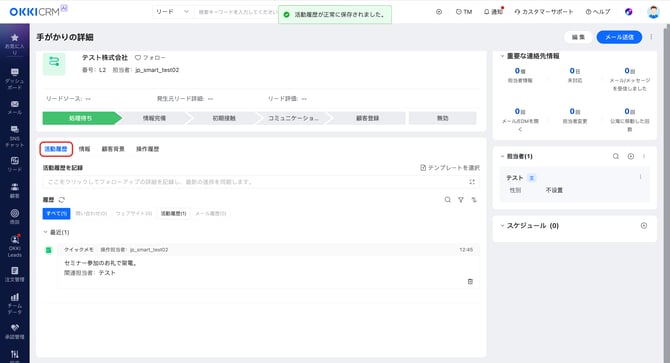Image resolution: width=670 pixels, height=363 pixels.
Task: Open the sliders settings icon at sidebar bottom
Action: click(15, 355)
